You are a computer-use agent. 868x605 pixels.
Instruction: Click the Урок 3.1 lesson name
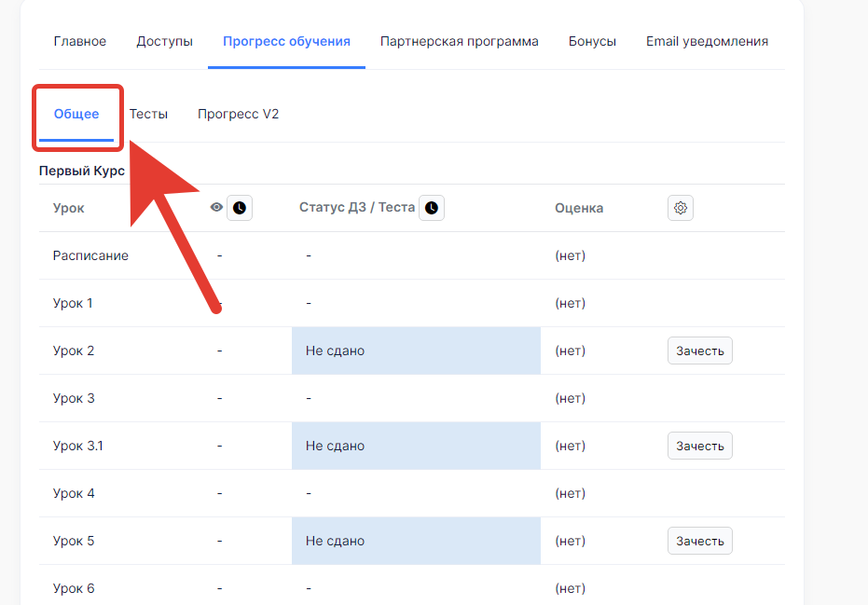coord(77,447)
